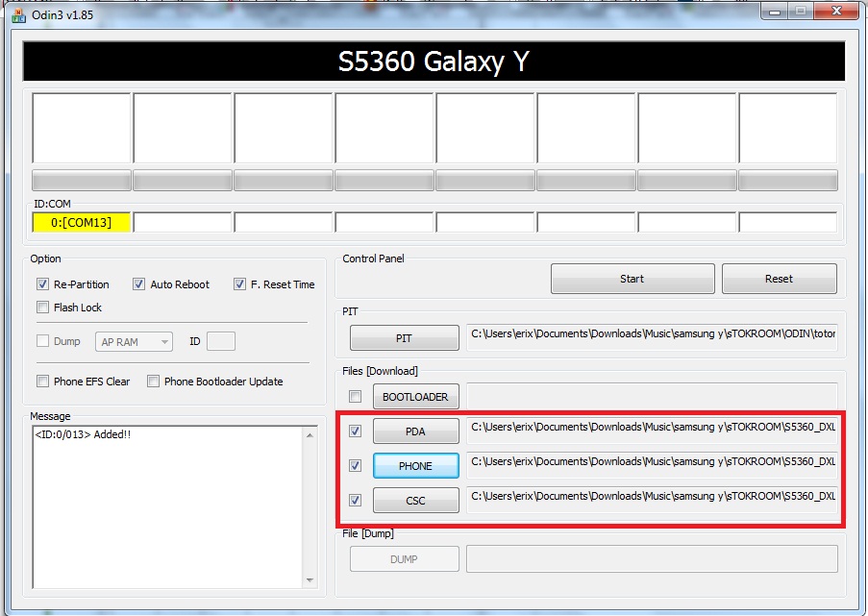
Task: Select the yellow 0:[COM13] port box
Action: [82, 223]
